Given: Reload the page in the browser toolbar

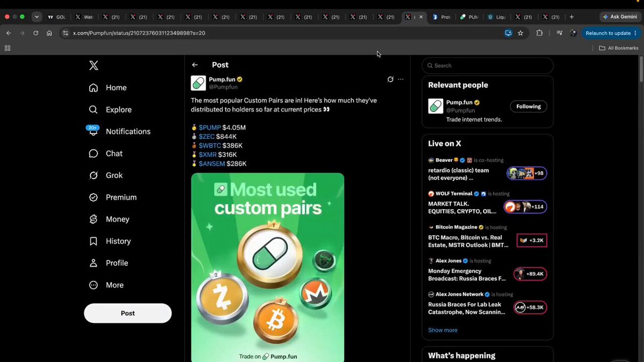Looking at the screenshot, I should 35,33.
